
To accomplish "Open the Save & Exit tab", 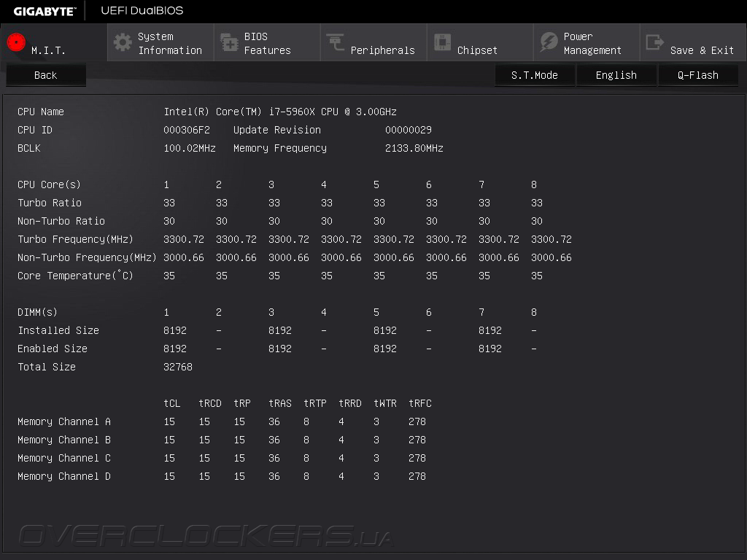I will tap(693, 43).
